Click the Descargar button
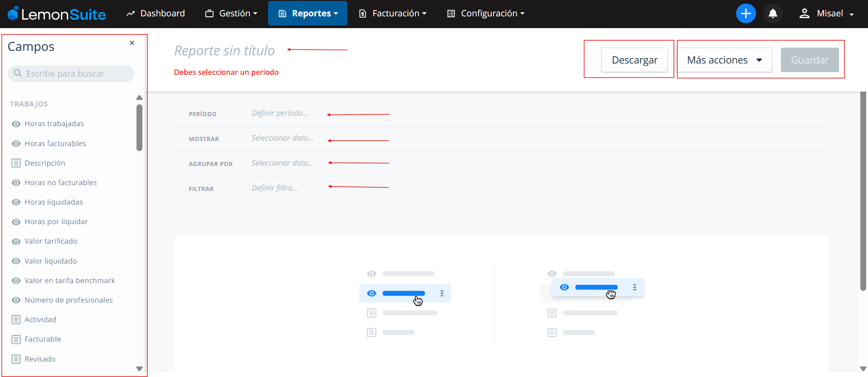The height and width of the screenshot is (377, 868). click(634, 60)
